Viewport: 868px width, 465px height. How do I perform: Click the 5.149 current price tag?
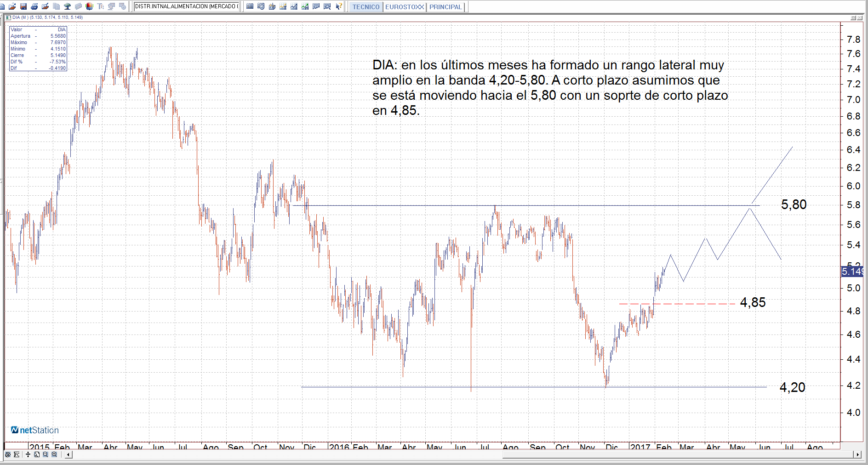pyautogui.click(x=852, y=272)
